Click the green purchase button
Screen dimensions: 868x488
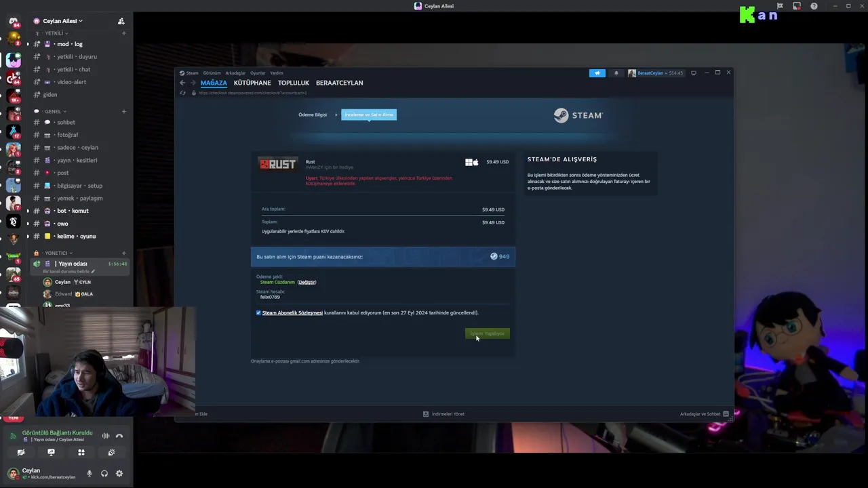pyautogui.click(x=488, y=333)
